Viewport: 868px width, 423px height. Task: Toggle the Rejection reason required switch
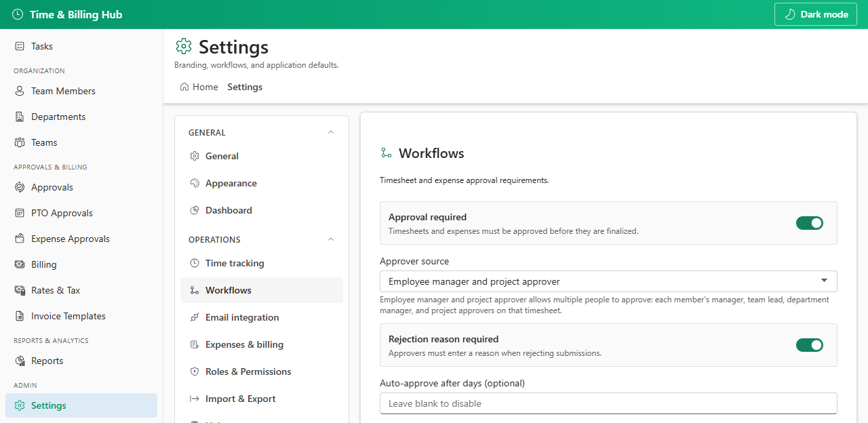coord(810,345)
